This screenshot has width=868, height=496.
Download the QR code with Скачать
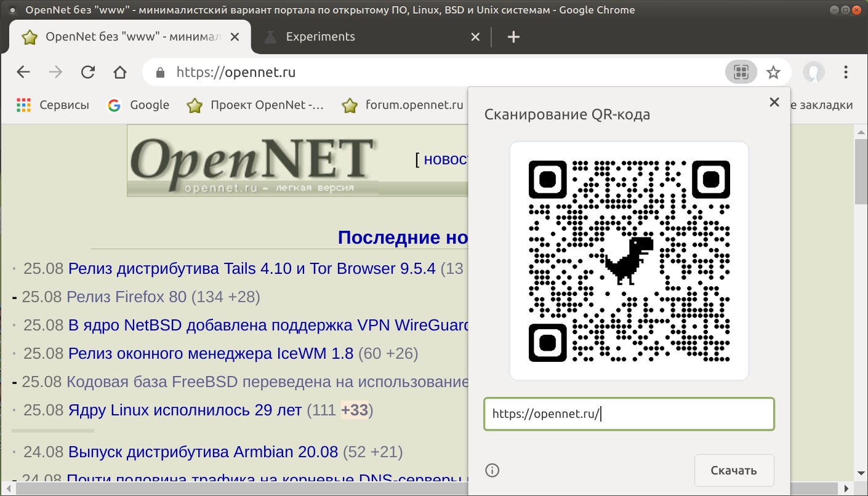734,471
